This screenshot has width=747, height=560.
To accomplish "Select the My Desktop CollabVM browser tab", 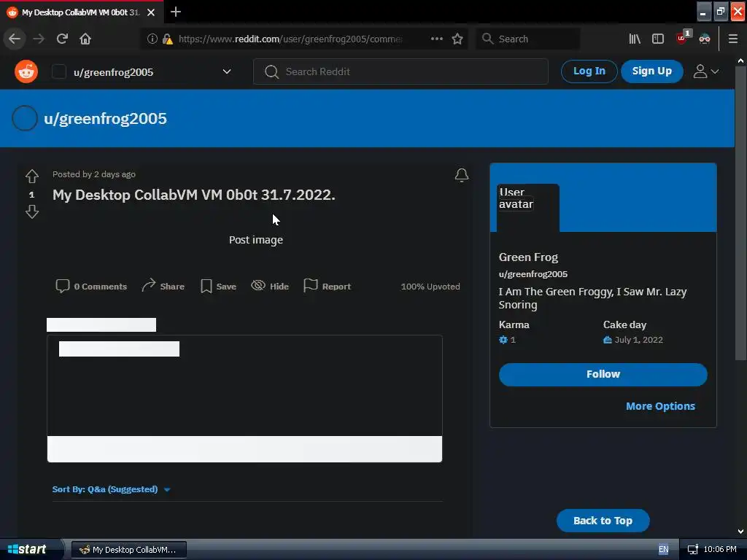I will [80, 12].
